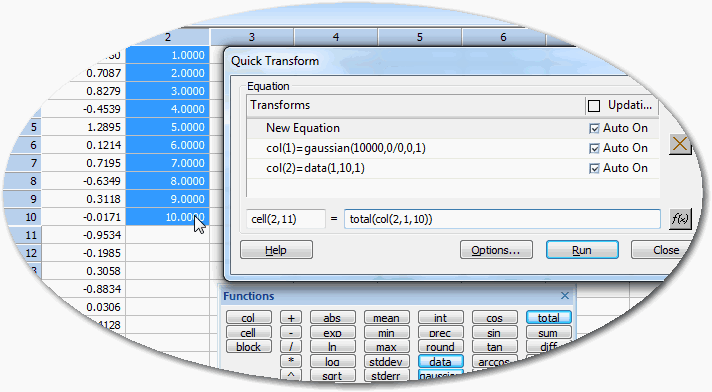712x392 pixels.
Task: Insert the round function
Action: 440,347
